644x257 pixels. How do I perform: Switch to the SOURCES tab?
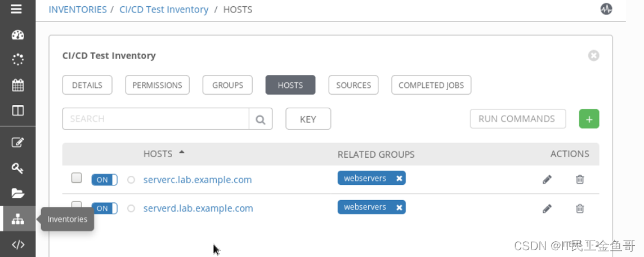coord(353,85)
